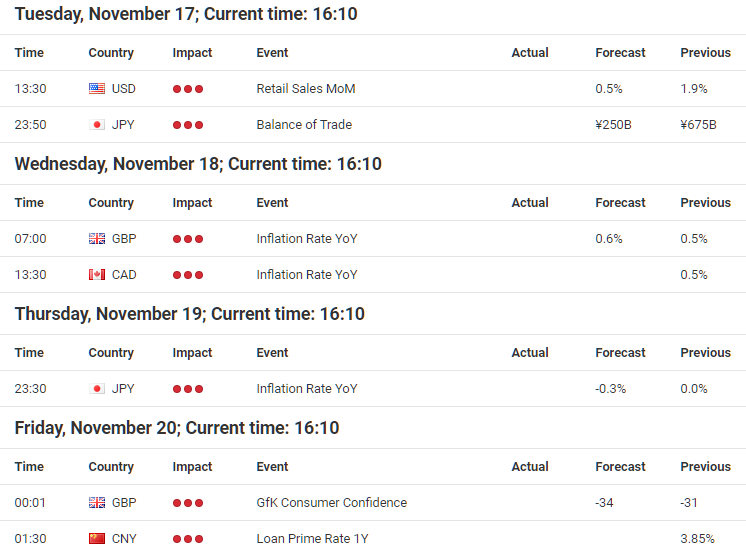Click the Previous column header under Thursday
746x555 pixels.
(x=706, y=352)
